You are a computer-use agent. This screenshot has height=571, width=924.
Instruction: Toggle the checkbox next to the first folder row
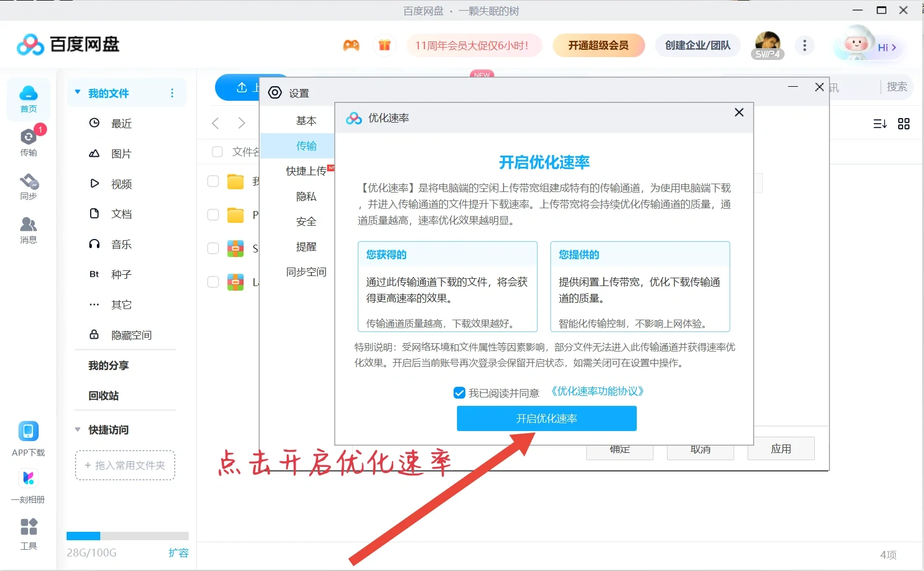click(x=213, y=181)
